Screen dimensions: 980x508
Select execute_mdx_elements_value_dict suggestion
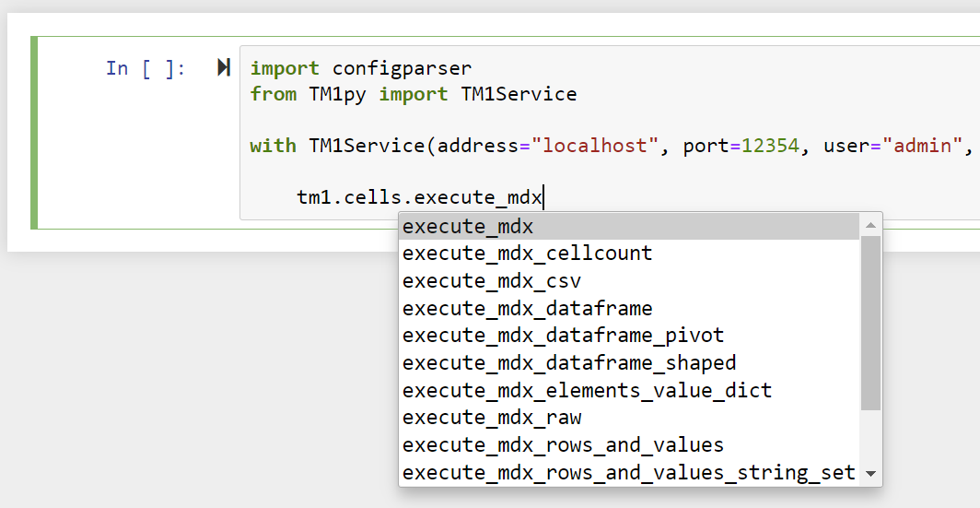tap(629, 390)
